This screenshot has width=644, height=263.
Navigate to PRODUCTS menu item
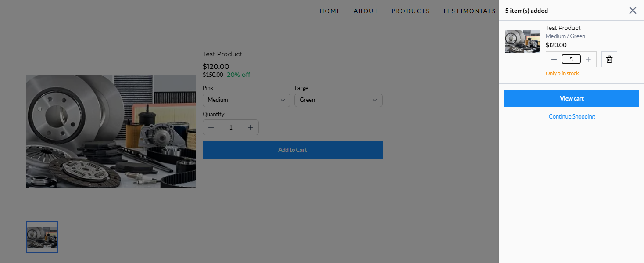coord(411,11)
